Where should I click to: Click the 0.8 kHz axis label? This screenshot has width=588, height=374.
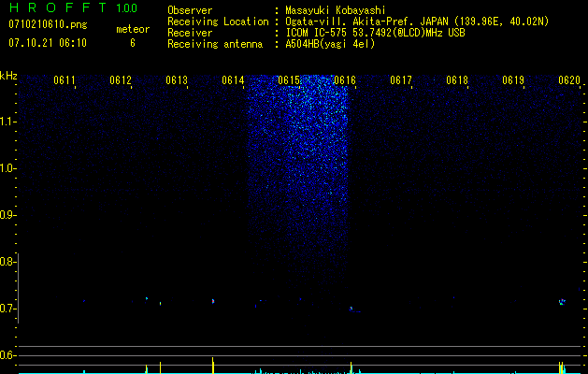7,262
